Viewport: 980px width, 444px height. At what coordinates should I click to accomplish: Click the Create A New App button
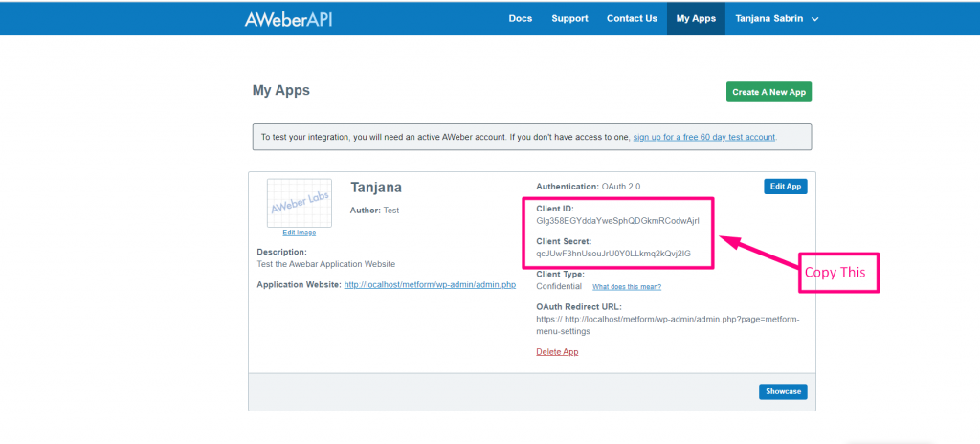pos(768,92)
